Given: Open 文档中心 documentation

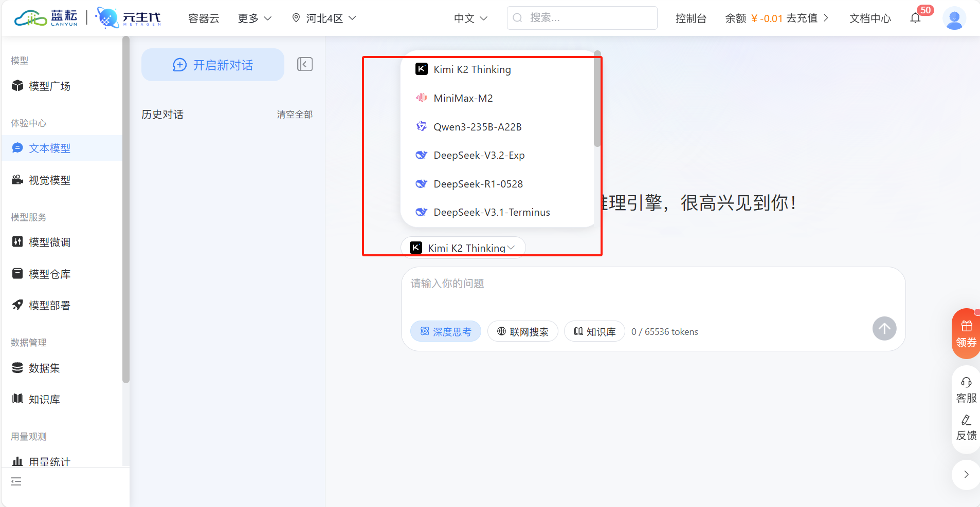Looking at the screenshot, I should (870, 18).
